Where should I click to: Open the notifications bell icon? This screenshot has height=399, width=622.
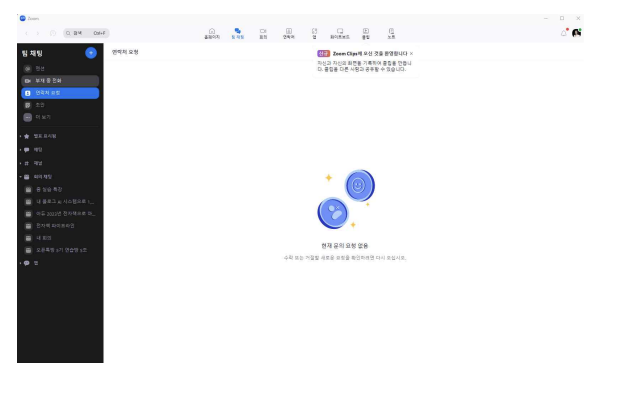[x=564, y=33]
